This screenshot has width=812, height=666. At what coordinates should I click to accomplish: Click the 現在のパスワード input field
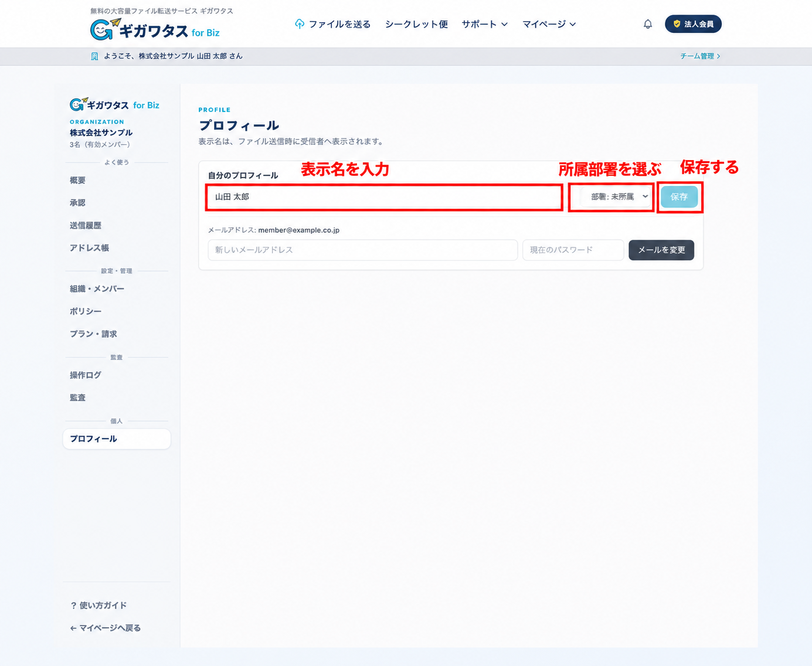(x=573, y=250)
